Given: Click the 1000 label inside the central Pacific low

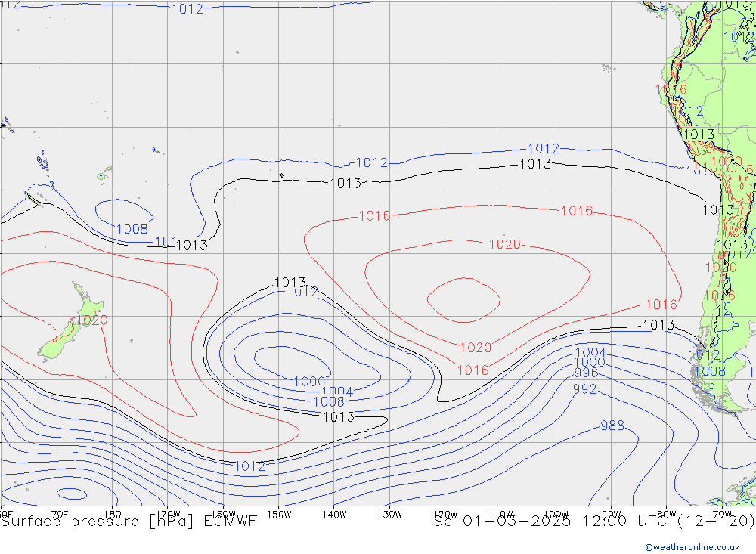Looking at the screenshot, I should coord(309,382).
